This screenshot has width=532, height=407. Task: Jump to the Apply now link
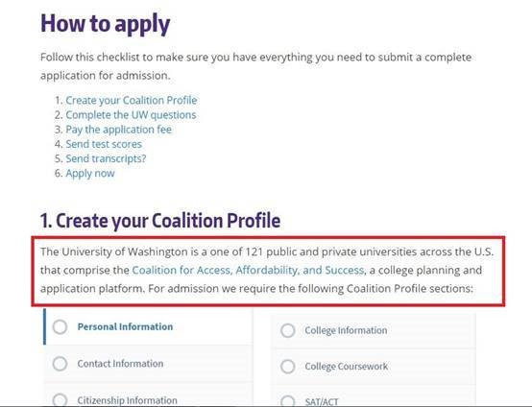[90, 174]
